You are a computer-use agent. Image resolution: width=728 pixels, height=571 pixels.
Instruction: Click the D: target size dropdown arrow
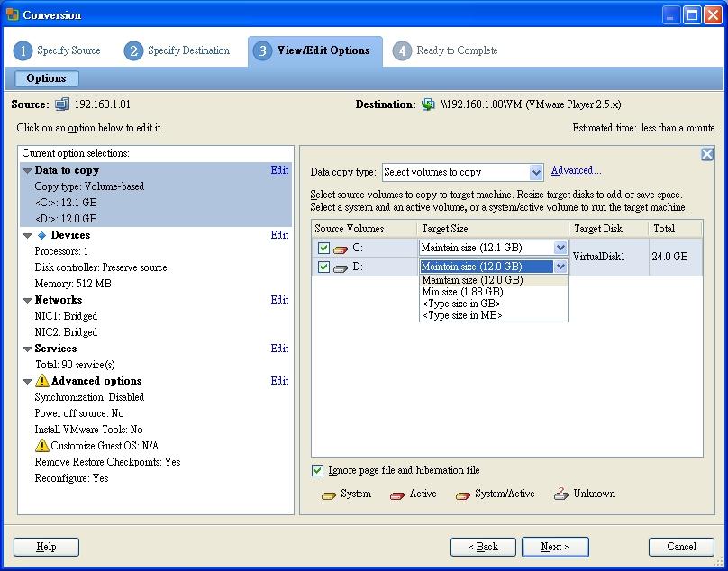(x=560, y=267)
